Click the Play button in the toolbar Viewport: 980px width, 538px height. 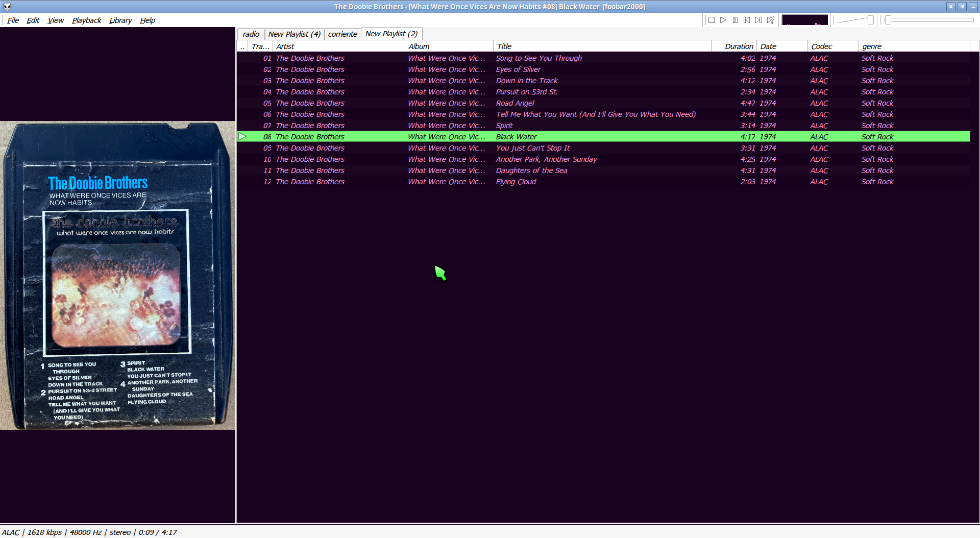[723, 20]
